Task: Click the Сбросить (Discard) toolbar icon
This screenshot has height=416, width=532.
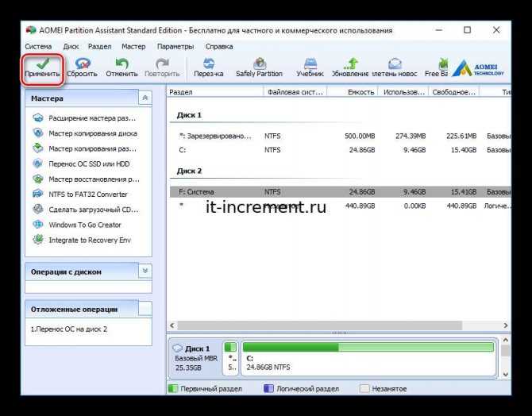Action: pyautogui.click(x=82, y=64)
